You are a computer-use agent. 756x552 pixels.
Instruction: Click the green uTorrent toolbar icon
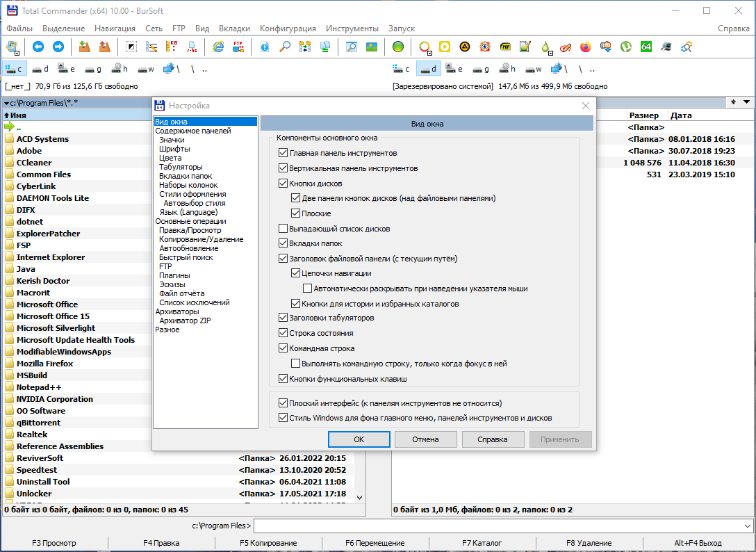coord(626,47)
